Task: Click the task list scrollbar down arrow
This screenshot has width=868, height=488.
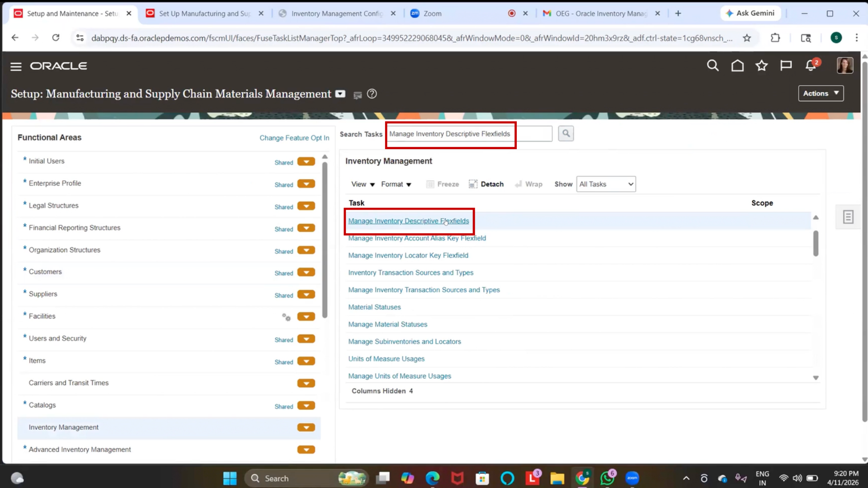Action: [x=816, y=378]
